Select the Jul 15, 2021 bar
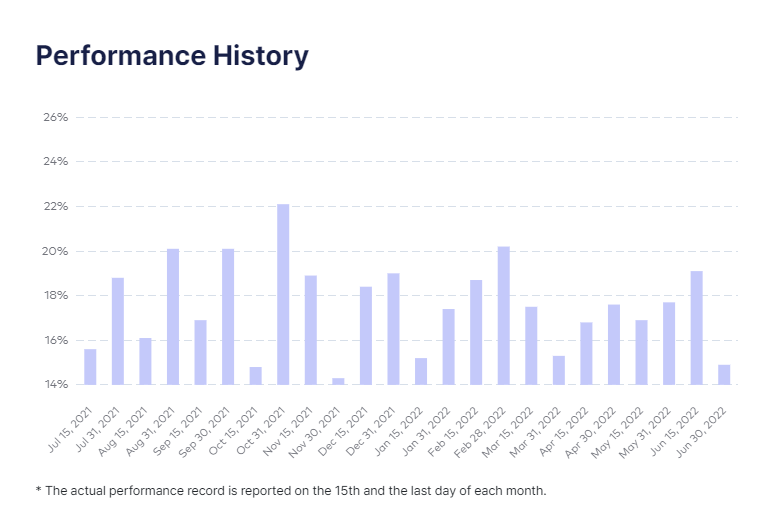 tap(90, 367)
